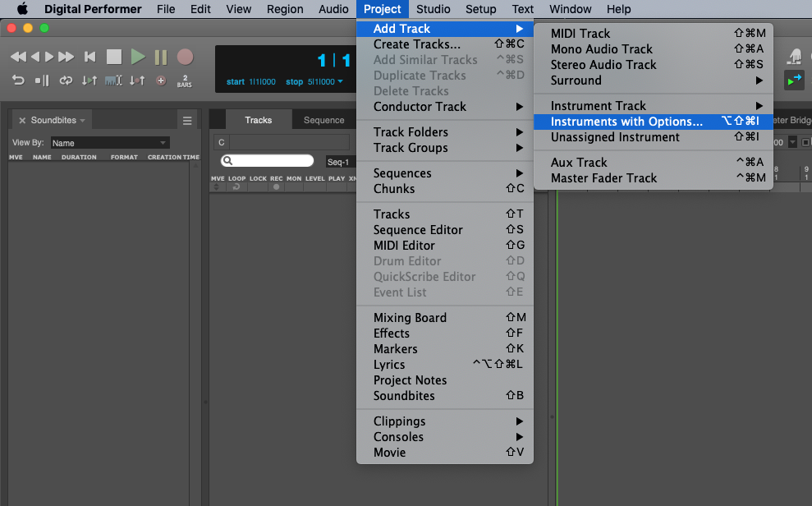Open the Studio menu
Viewport: 812px width, 506px height.
point(433,9)
